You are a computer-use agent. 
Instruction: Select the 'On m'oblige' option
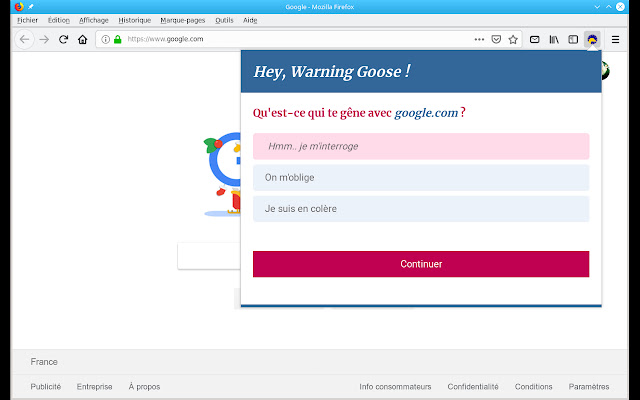click(x=421, y=178)
